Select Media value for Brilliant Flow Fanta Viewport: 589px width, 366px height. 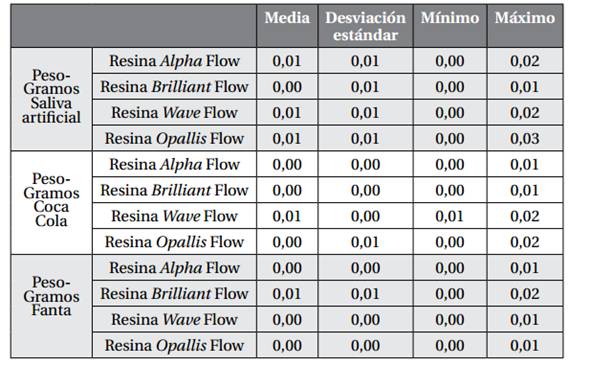click(x=287, y=294)
